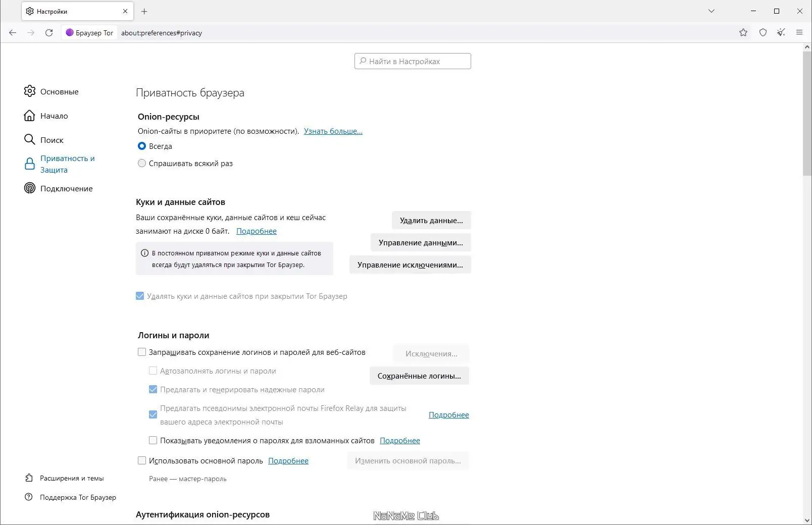
Task: Enable Использовать основной пароль checkbox
Action: pyautogui.click(x=142, y=460)
